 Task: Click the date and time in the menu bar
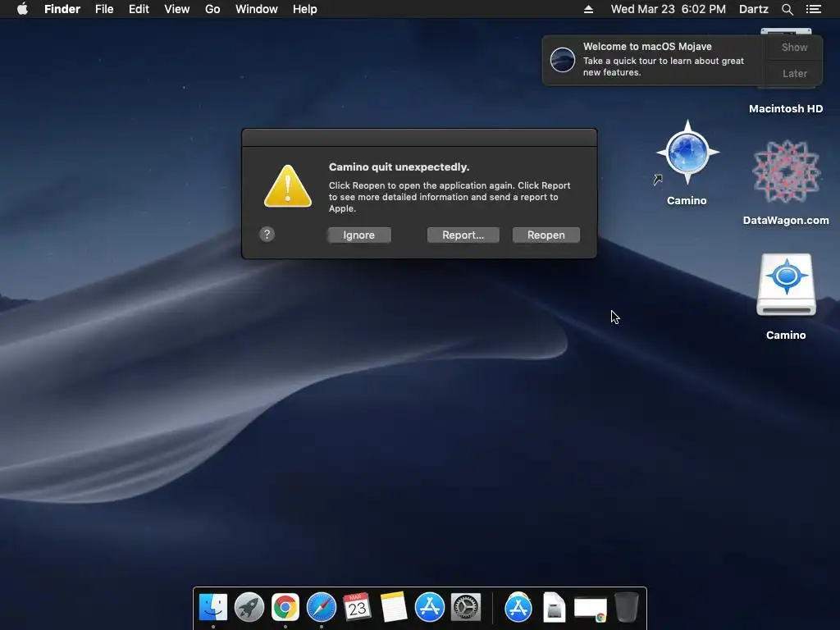pyautogui.click(x=668, y=9)
